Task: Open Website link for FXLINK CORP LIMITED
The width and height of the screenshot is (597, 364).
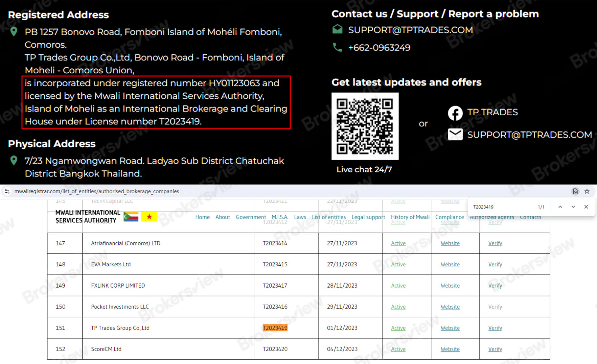Action: (x=450, y=286)
